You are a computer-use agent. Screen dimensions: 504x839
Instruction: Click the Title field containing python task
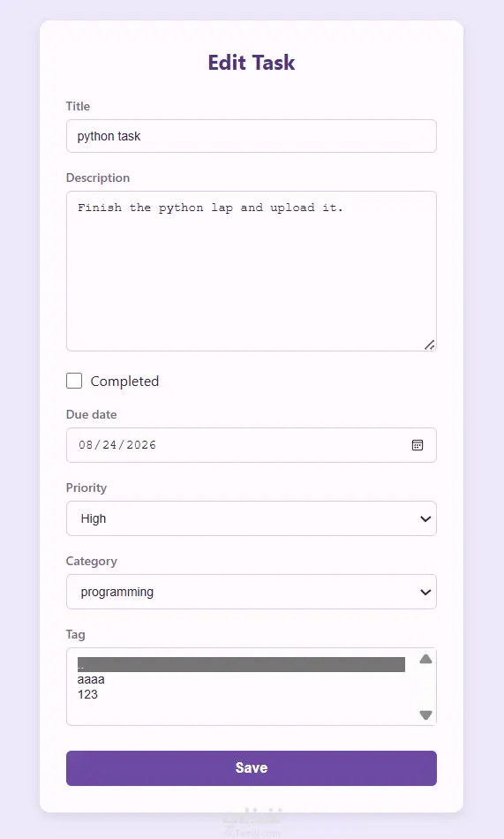coord(252,136)
